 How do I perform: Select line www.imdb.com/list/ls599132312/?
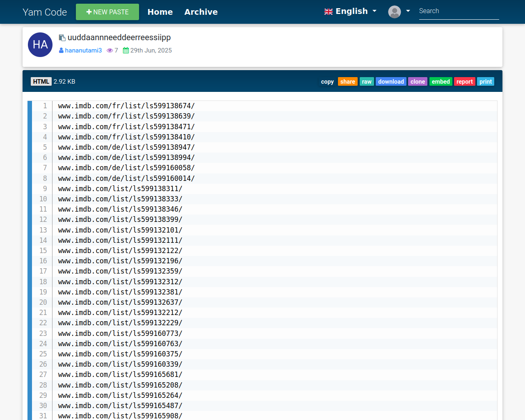pos(120,282)
